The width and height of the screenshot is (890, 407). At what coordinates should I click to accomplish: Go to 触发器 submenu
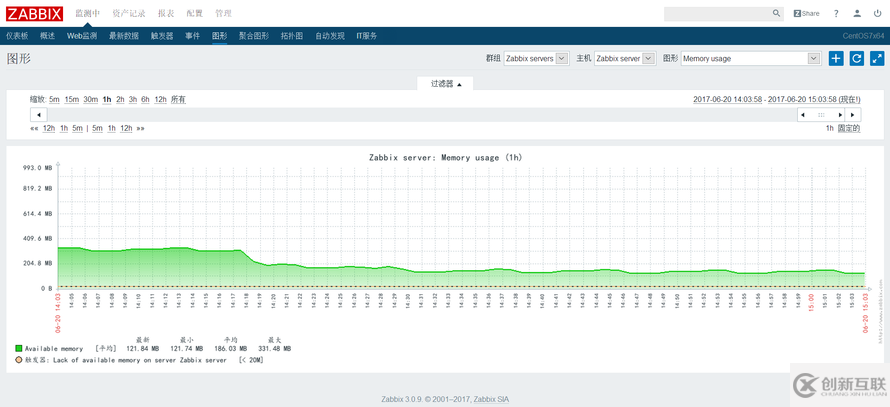[x=162, y=36]
